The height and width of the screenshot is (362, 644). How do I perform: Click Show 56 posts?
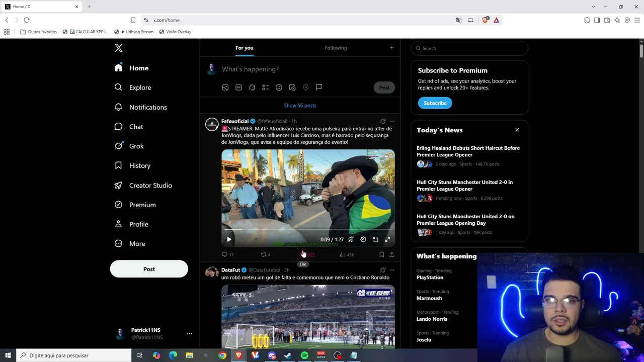point(300,106)
